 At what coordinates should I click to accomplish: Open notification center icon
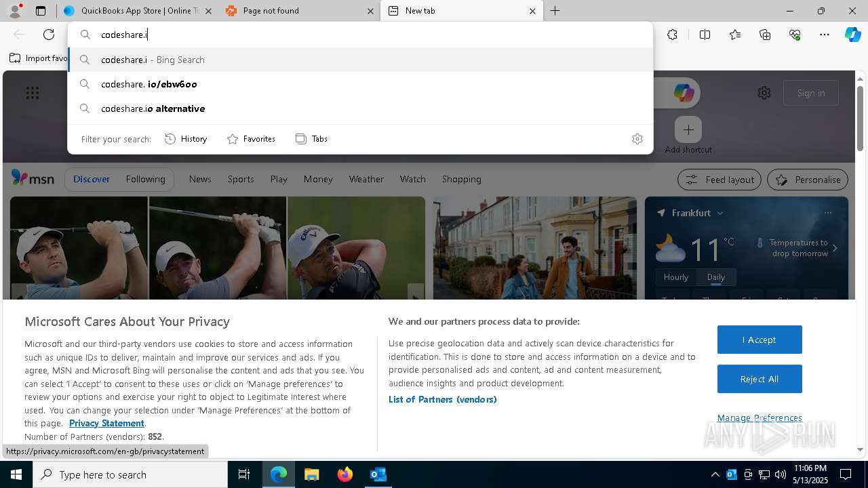tap(846, 474)
